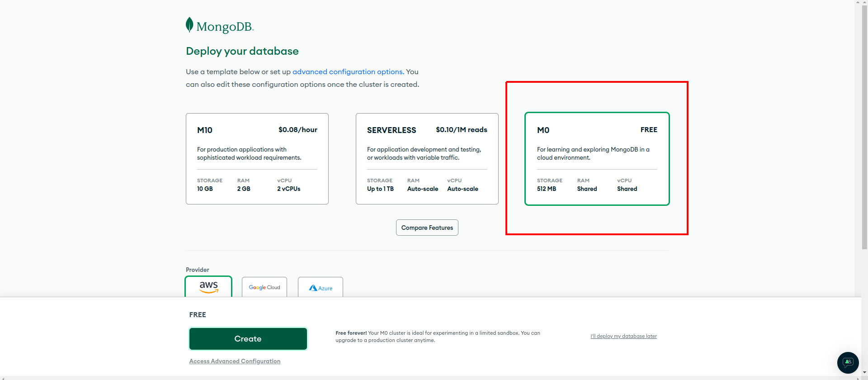Image resolution: width=868 pixels, height=380 pixels.
Task: Open the chat support bubble icon
Action: coord(848,362)
